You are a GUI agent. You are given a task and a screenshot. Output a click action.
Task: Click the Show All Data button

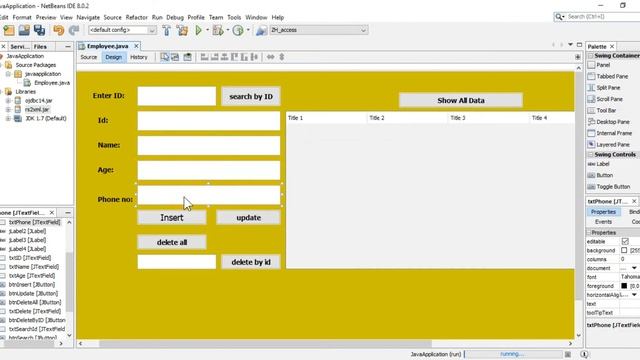(461, 100)
